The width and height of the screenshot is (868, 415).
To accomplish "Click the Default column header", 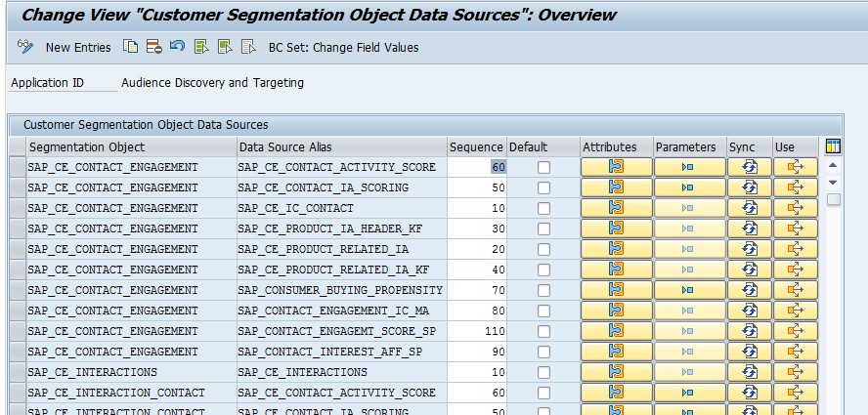I will click(543, 147).
